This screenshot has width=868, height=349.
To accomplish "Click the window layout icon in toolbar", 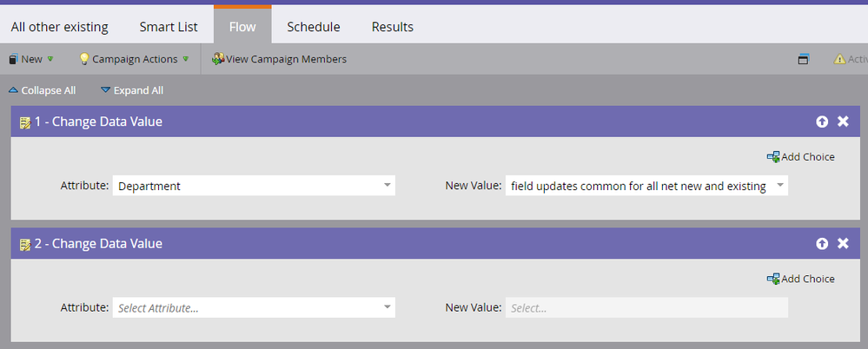I will point(804,59).
